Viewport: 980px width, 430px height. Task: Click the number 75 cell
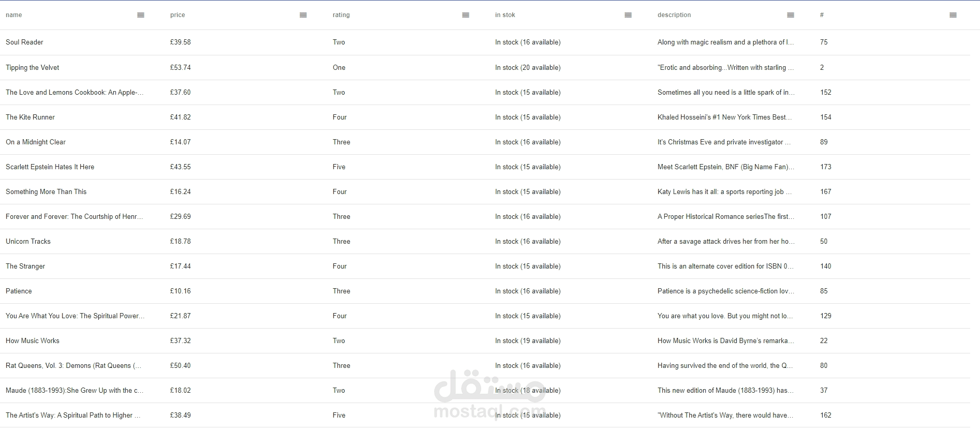click(824, 42)
